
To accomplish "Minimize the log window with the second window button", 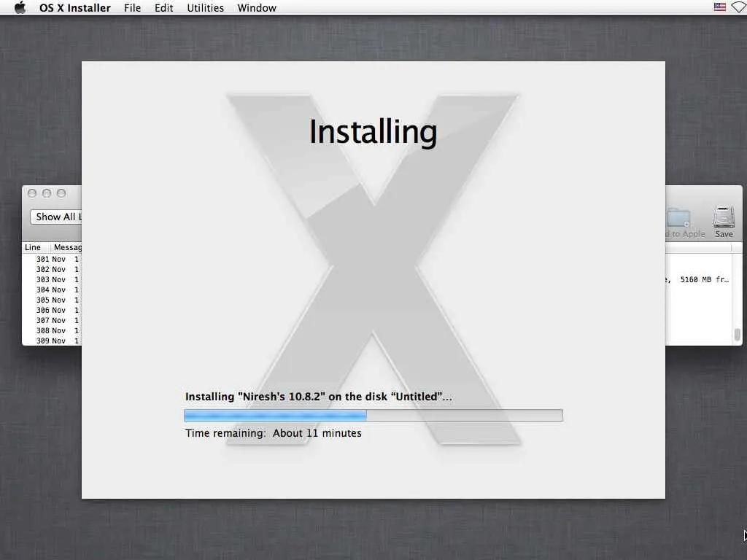I will point(47,192).
